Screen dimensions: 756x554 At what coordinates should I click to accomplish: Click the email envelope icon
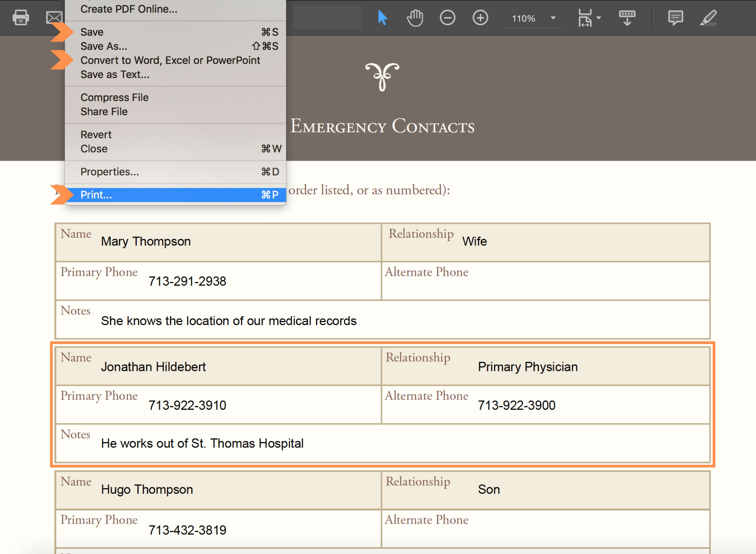tap(54, 17)
